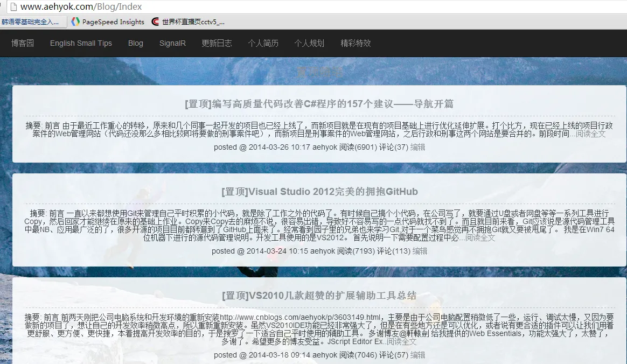Viewport: 627px width, 364px height.
Task: Click the page icon beside the URL
Action: (x=12, y=7)
